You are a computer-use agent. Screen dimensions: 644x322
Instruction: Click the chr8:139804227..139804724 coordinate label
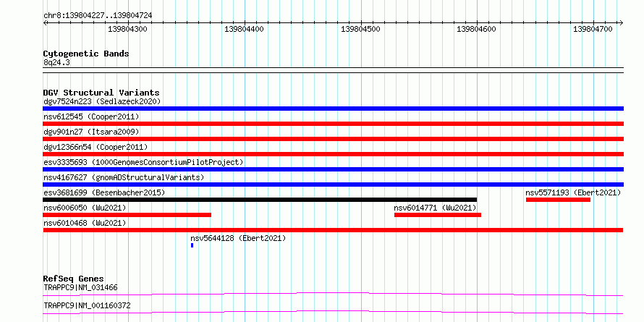click(98, 15)
